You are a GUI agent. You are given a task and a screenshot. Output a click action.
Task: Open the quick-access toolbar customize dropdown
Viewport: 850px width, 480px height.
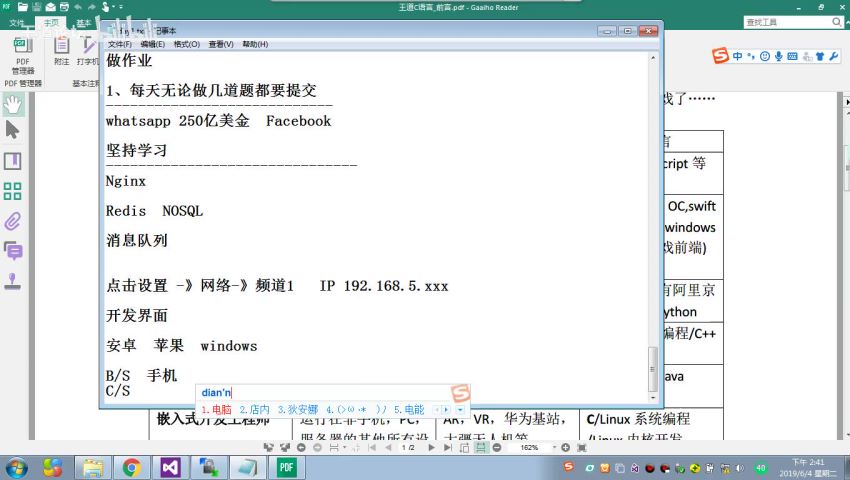point(120,7)
